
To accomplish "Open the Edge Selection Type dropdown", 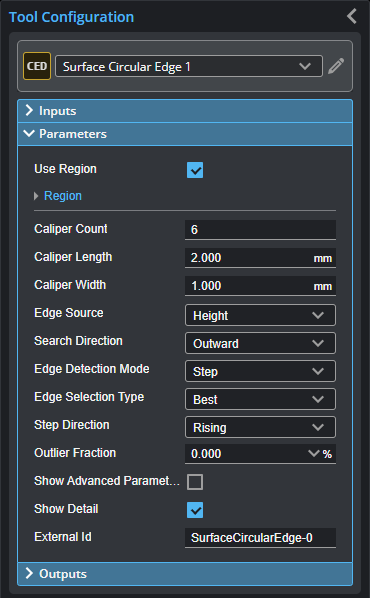I will 261,399.
